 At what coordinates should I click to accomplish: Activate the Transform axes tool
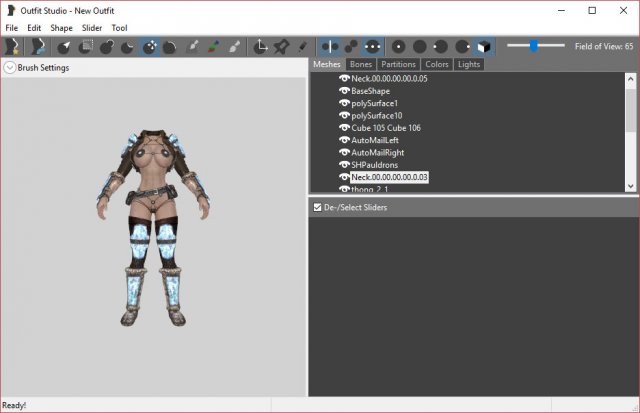tap(262, 46)
